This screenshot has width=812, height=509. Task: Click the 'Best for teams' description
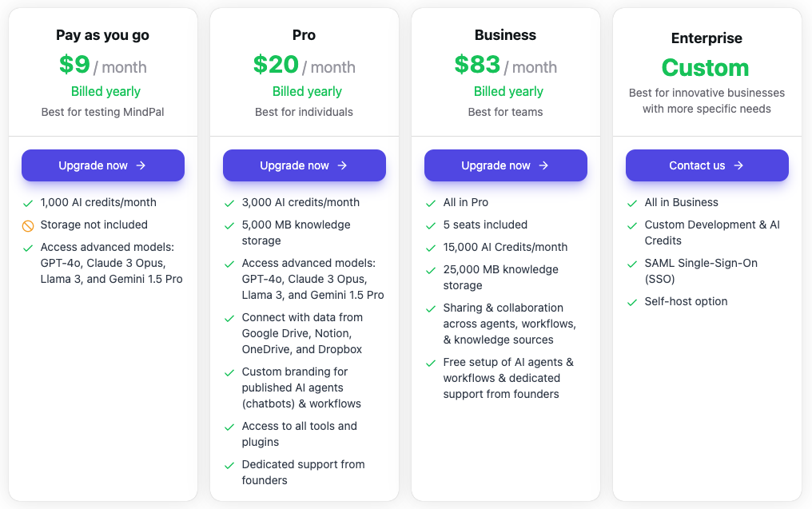(x=505, y=112)
